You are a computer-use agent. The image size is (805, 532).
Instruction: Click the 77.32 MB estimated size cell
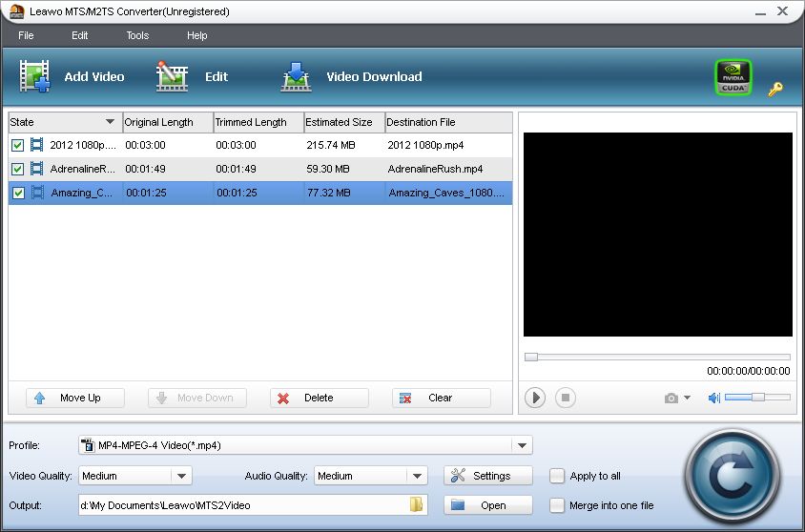pos(328,193)
